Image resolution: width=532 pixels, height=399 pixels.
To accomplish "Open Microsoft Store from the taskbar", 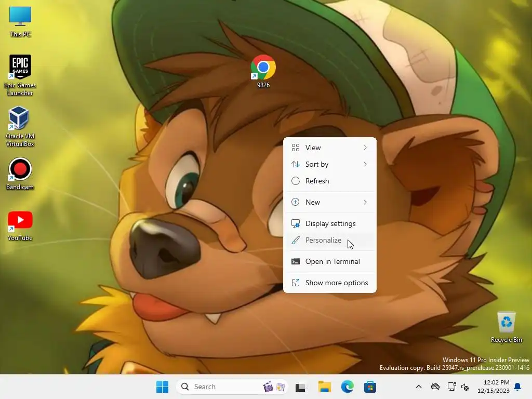I will pyautogui.click(x=370, y=387).
